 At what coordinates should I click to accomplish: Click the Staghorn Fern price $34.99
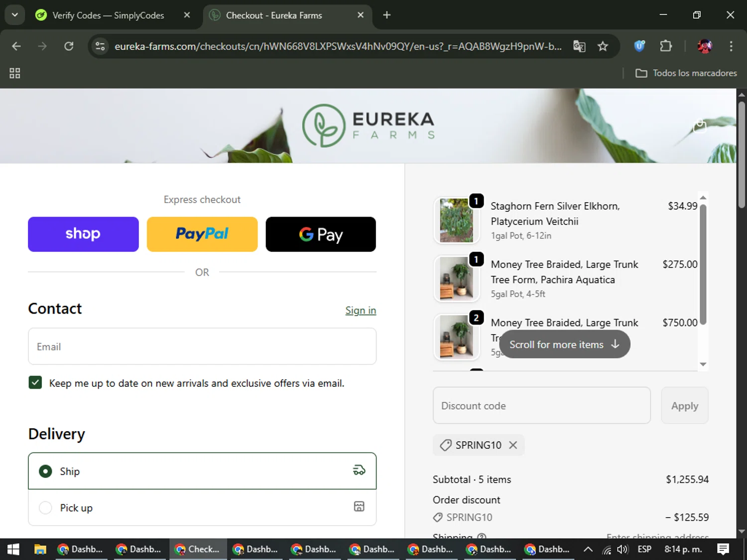coord(682,206)
